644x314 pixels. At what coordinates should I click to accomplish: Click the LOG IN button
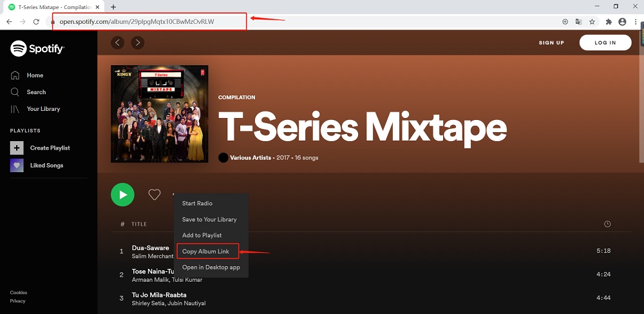(x=605, y=43)
